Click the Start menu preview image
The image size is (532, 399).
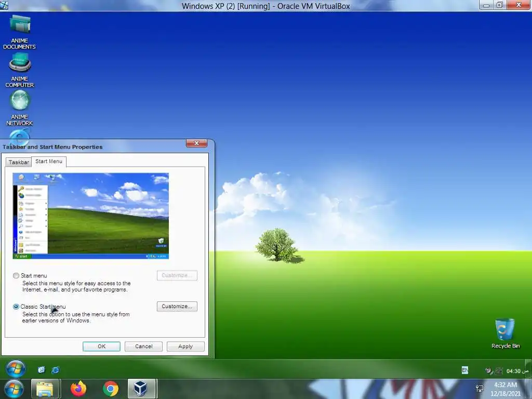coord(90,216)
